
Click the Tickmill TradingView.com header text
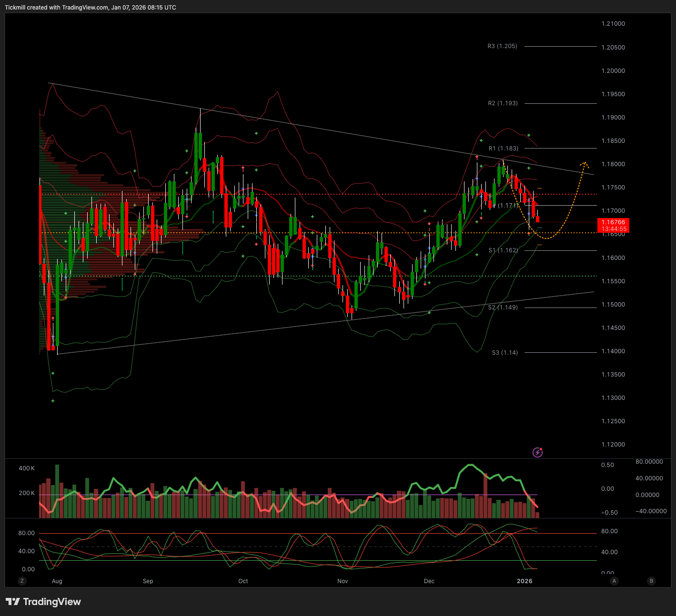click(91, 8)
